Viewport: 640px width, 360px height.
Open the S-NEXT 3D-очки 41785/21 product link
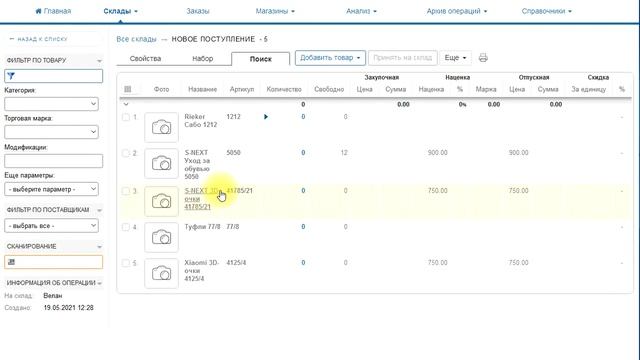(202, 199)
